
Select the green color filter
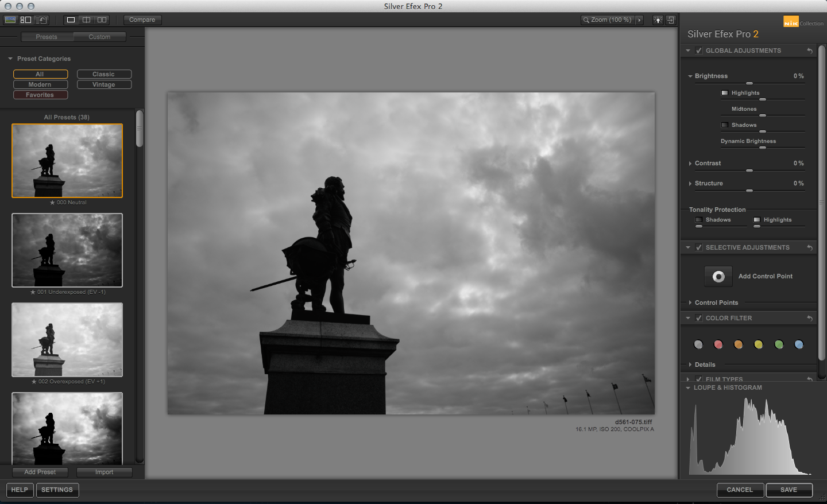(x=779, y=344)
